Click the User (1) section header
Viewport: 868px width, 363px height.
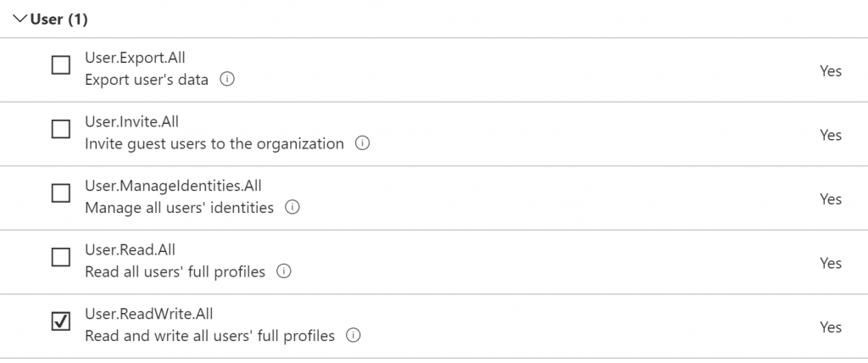(58, 19)
